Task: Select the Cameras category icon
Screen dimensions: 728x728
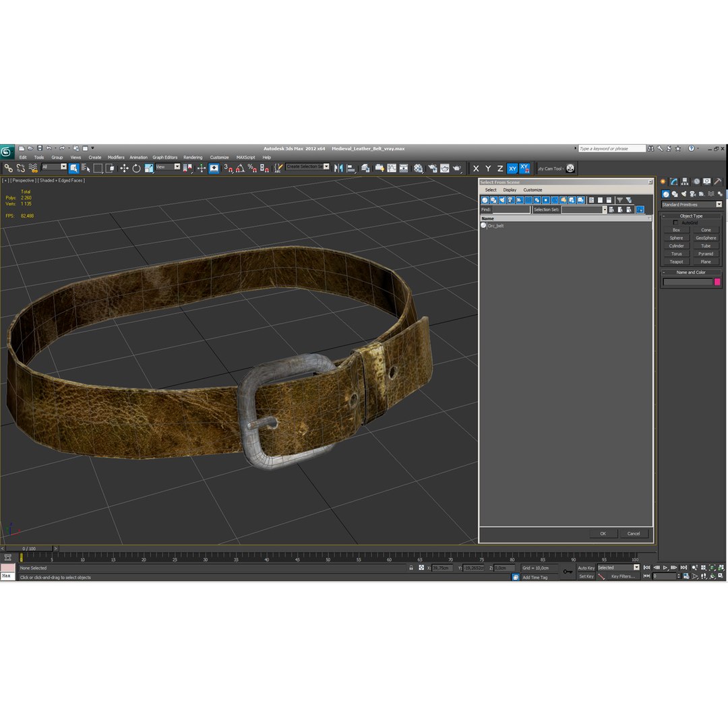Action: (x=693, y=194)
